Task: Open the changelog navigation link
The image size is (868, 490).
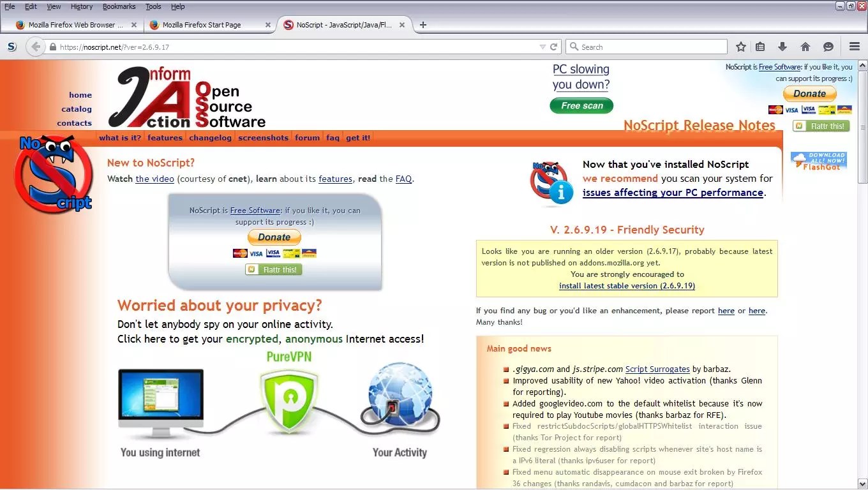Action: [211, 138]
